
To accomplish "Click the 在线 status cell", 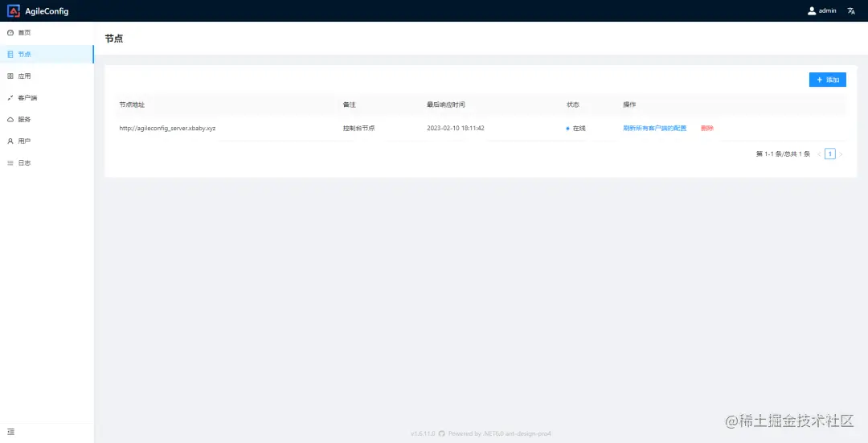I will point(575,128).
